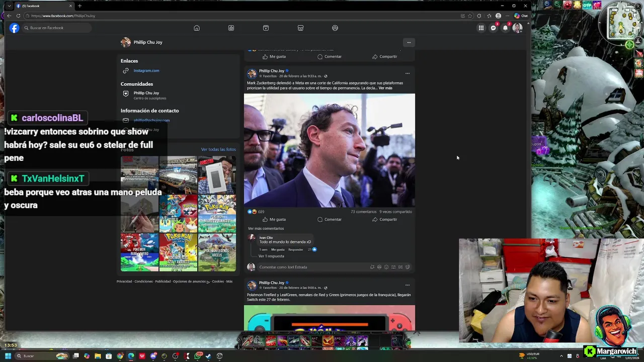Open the Pokémon Rojo Azul y Amarillo thumbnail

point(178,252)
